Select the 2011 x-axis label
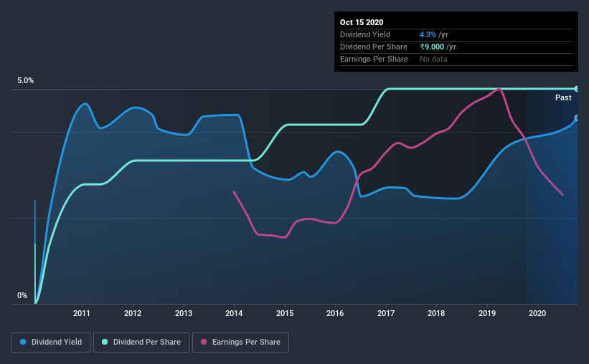 coord(82,313)
